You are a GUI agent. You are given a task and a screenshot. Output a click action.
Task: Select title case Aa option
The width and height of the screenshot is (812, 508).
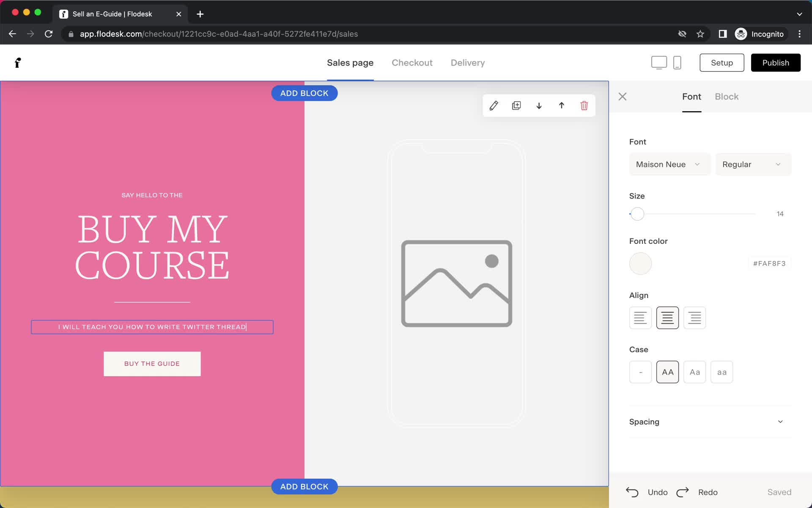[x=694, y=372]
